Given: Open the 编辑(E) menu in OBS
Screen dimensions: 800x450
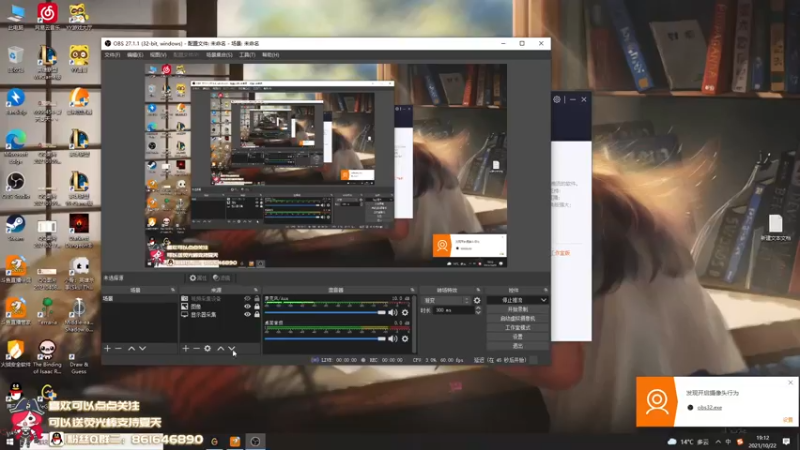Looking at the screenshot, I should pos(135,55).
